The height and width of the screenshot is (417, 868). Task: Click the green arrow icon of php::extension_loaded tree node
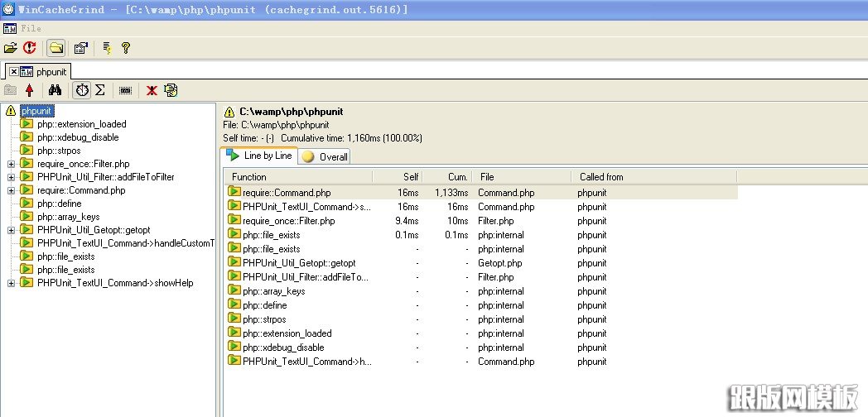pyautogui.click(x=27, y=124)
